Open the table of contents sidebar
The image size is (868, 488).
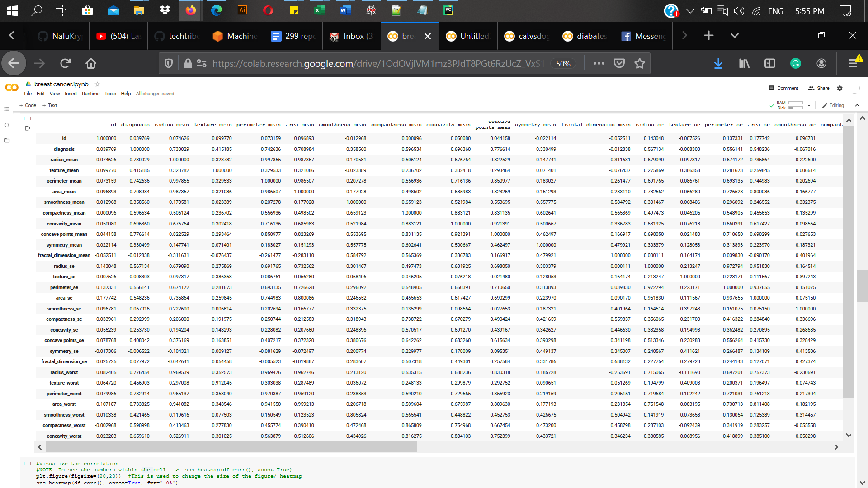(x=7, y=109)
